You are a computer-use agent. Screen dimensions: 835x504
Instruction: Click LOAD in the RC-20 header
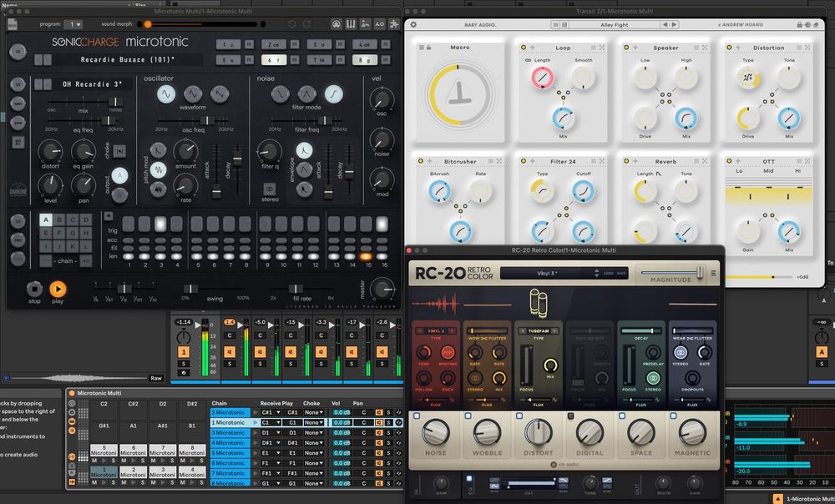point(608,273)
